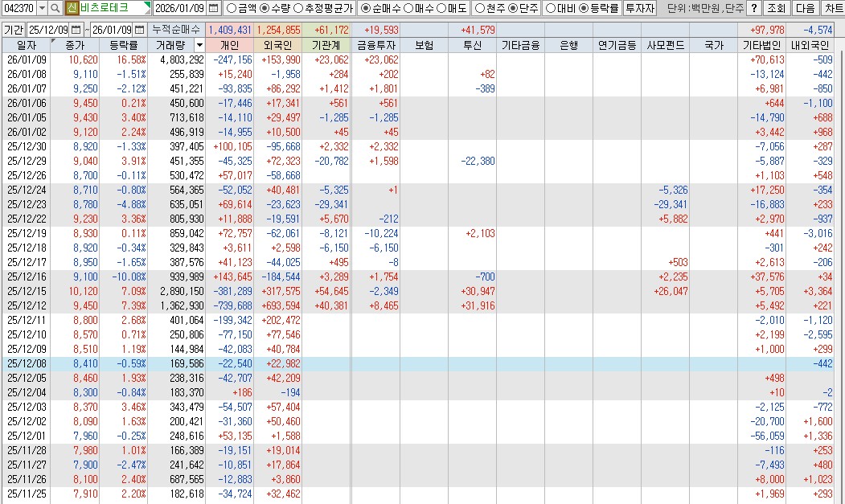Select the 금액 radio option
This screenshot has height=504, width=845.
(231, 9)
